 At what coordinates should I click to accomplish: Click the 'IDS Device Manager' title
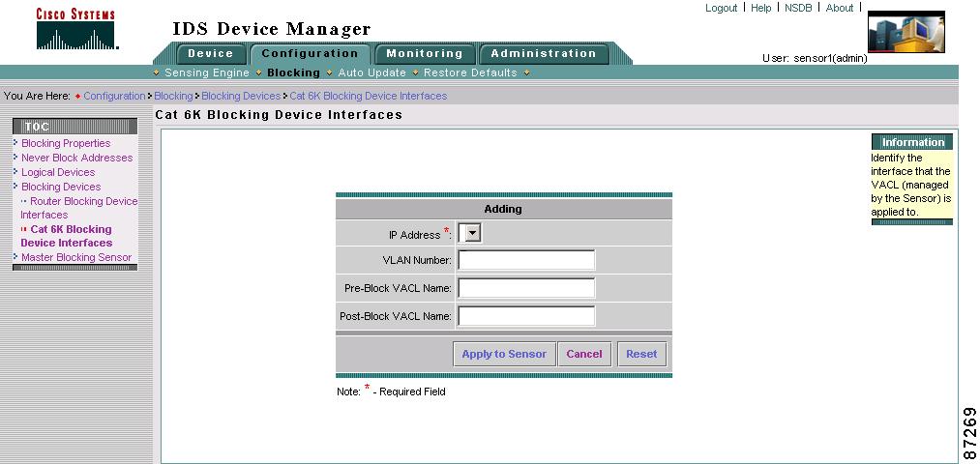[272, 29]
